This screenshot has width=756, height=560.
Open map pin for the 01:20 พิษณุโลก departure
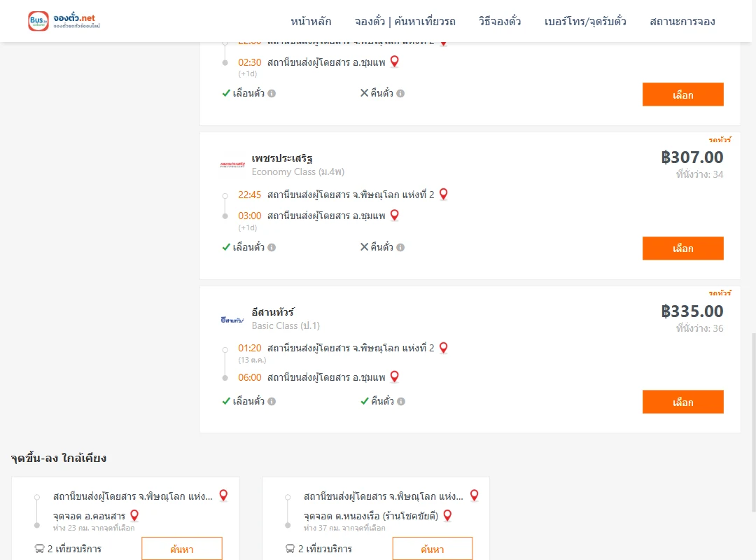click(x=444, y=348)
